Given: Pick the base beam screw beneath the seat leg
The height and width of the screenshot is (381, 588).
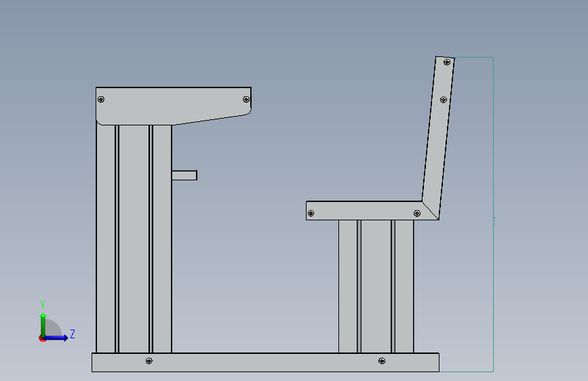Looking at the screenshot, I should (382, 361).
